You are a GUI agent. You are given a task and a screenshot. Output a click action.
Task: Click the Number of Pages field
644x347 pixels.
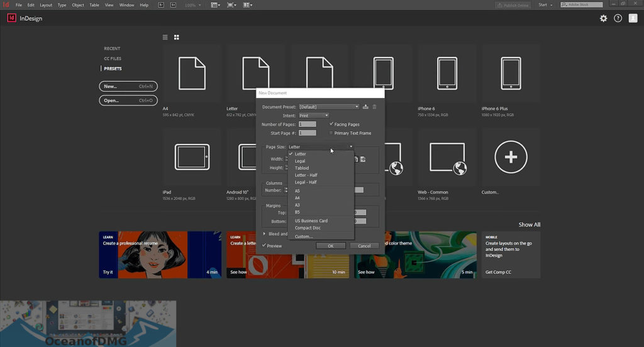coord(308,124)
